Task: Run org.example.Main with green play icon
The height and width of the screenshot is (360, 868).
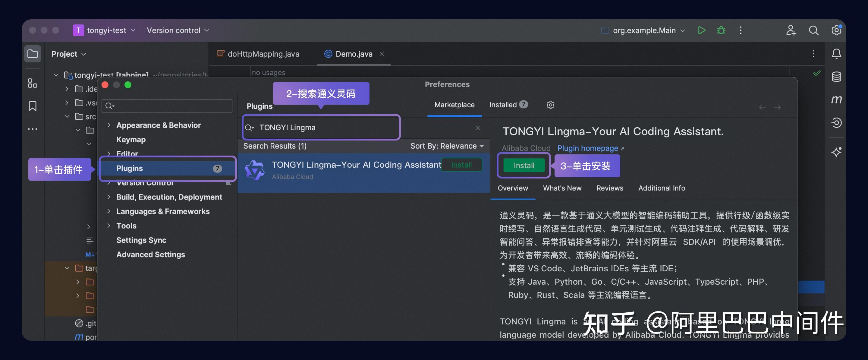Action: point(701,30)
